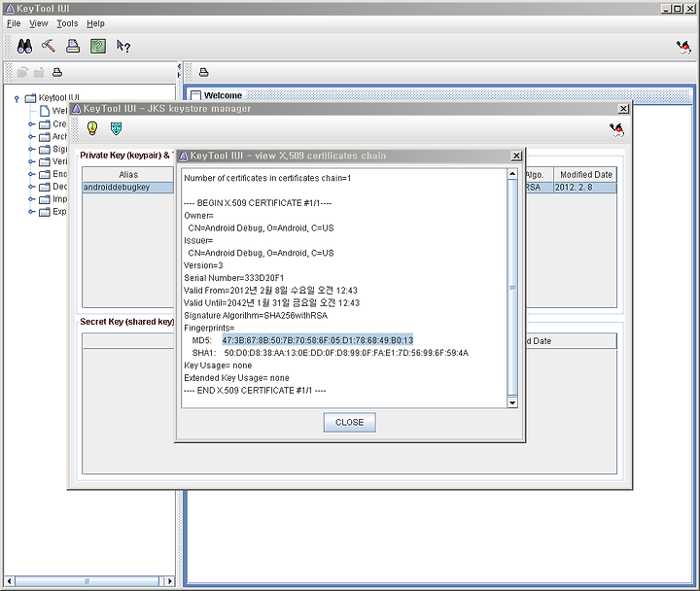The image size is (700, 591).
Task: Click the BEGIN X.509 CERTIFICATE #1/1 line
Action: 257,203
